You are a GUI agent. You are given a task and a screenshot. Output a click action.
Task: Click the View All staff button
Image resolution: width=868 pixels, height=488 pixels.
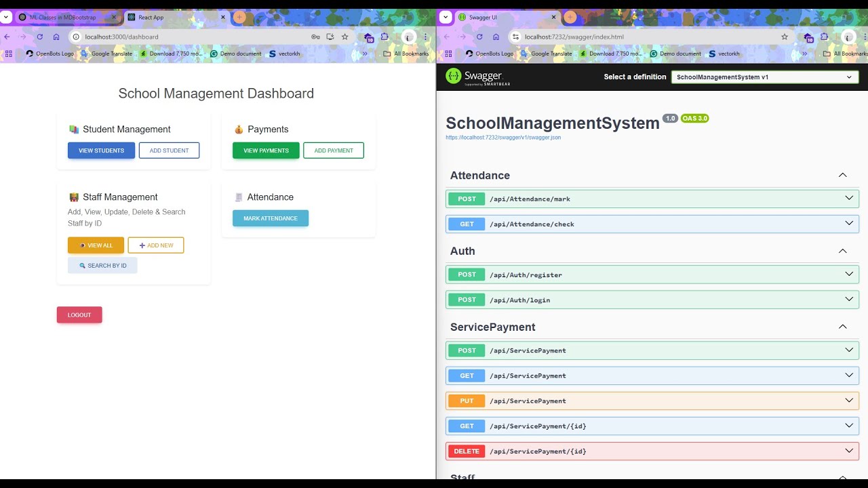point(96,245)
